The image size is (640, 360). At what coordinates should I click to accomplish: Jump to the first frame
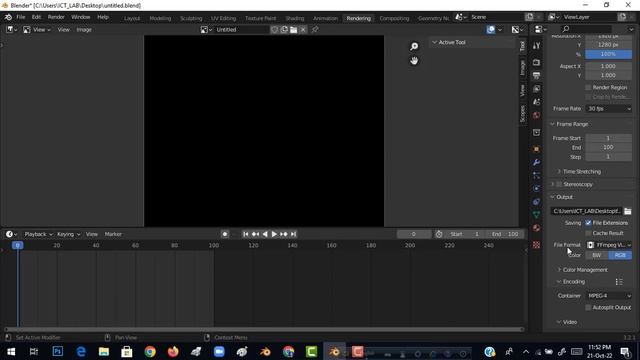click(x=245, y=234)
